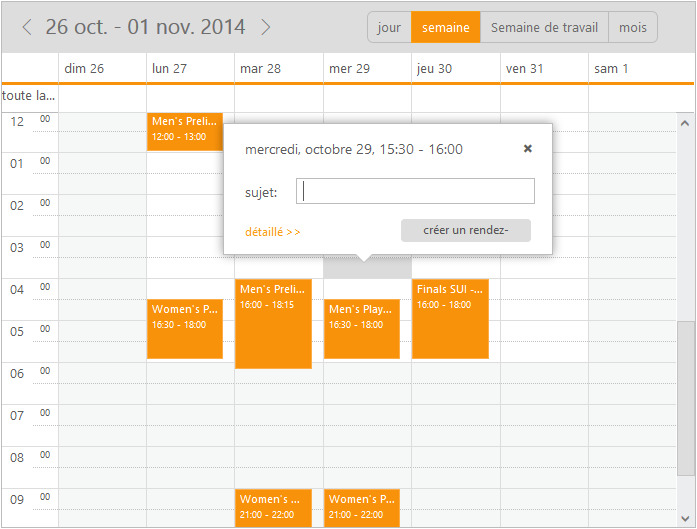The image size is (697, 529).
Task: Open the détaillé >> link
Action: (x=273, y=232)
